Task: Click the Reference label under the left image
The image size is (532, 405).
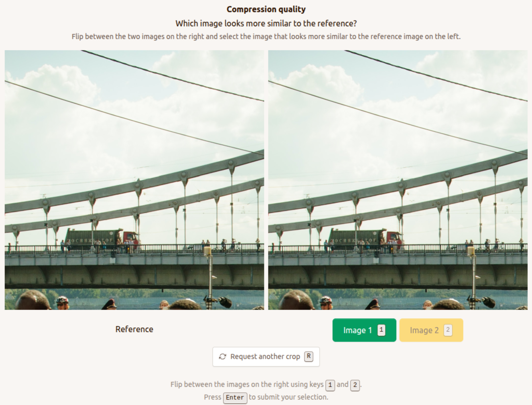Action: (134, 329)
